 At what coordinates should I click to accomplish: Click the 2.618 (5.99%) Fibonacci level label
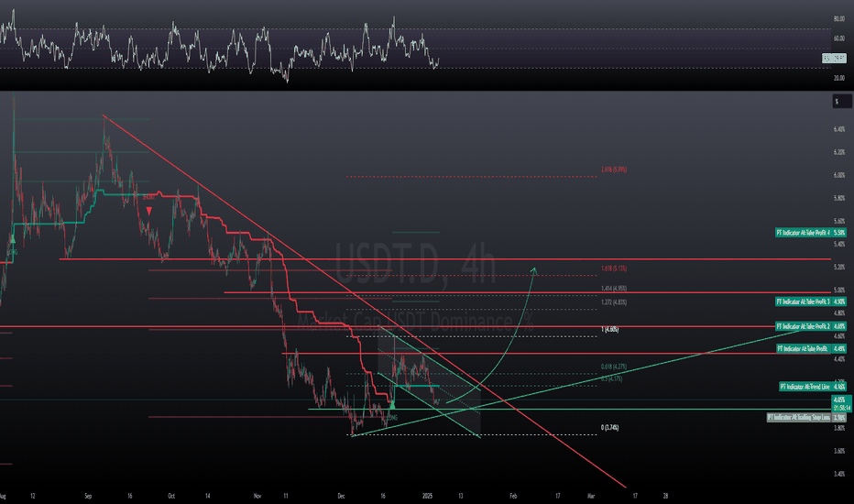point(614,170)
